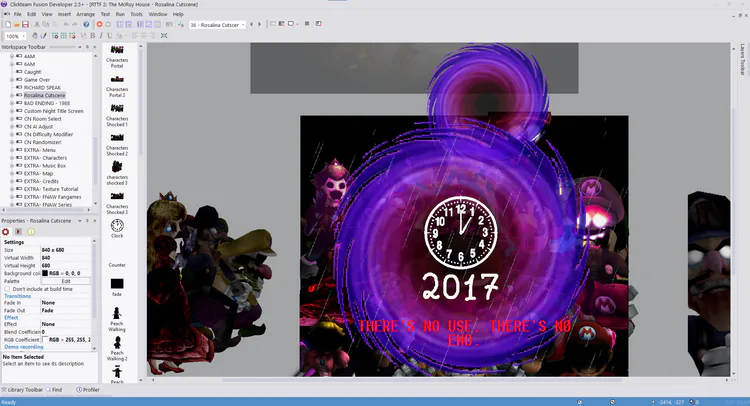Open the Run menu
The height and width of the screenshot is (406, 750).
[120, 14]
